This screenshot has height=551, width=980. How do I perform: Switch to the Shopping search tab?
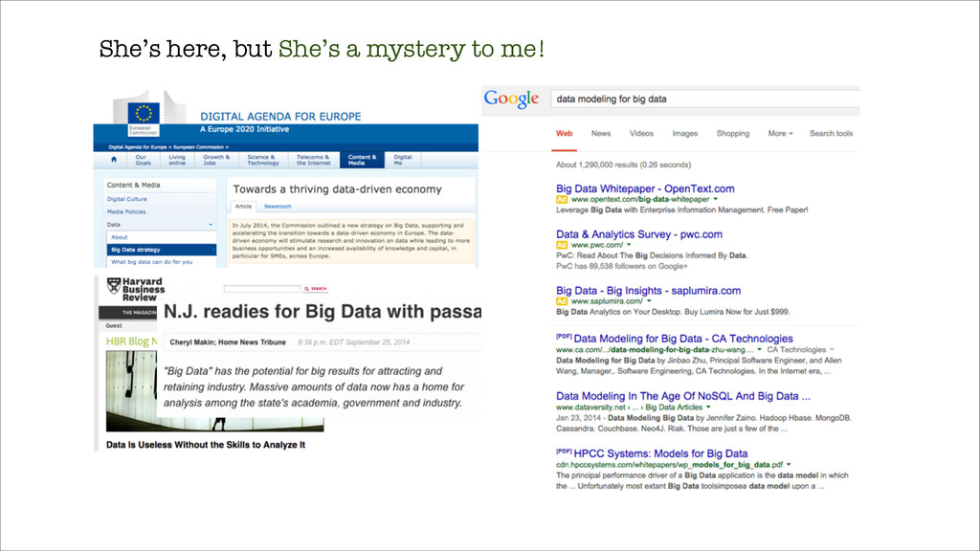pos(732,133)
